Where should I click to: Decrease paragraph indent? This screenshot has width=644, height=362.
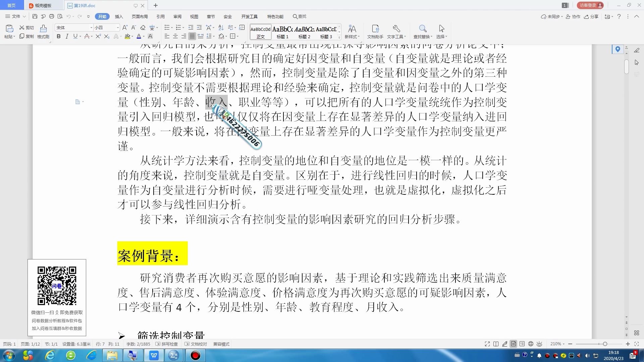point(191,27)
